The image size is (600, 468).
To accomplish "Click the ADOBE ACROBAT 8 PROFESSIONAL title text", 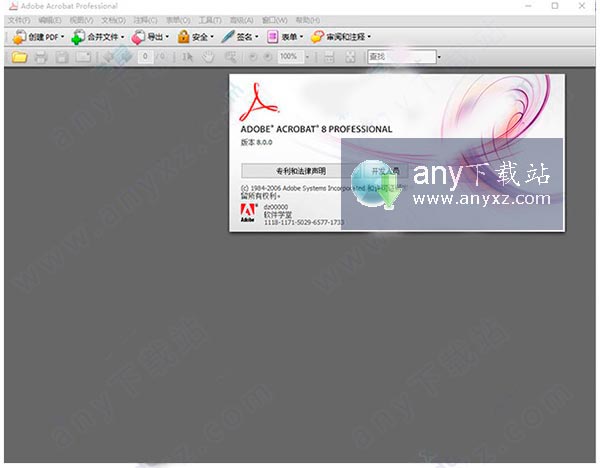I will 316,129.
